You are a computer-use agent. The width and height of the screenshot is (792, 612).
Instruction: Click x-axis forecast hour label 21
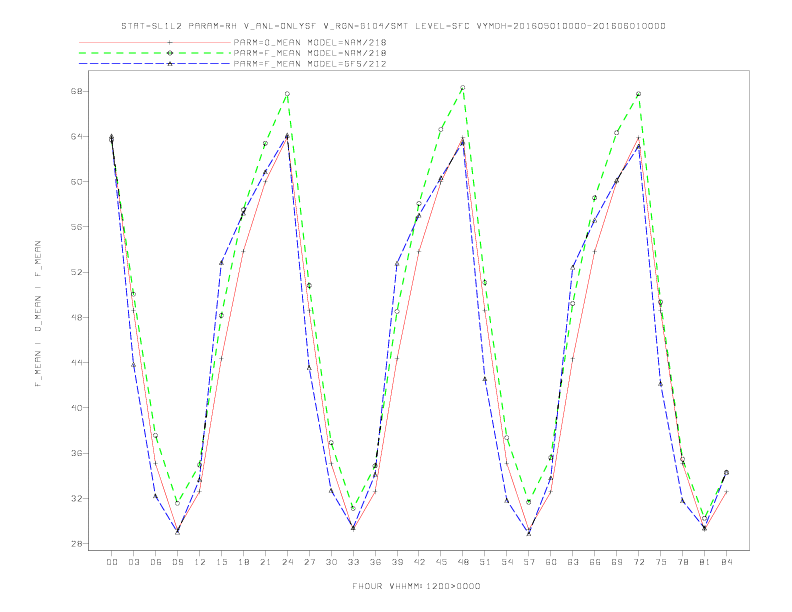265,562
